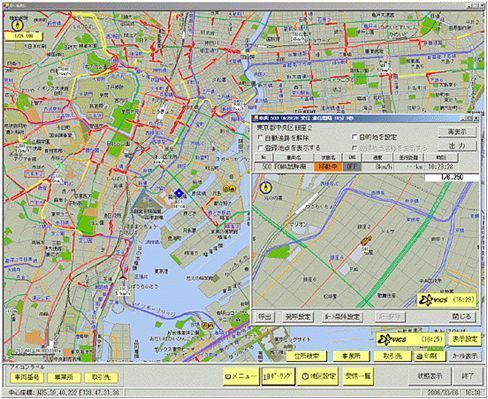Click the blue diamond marker near Tsukiji
The height and width of the screenshot is (399, 488).
179,193
